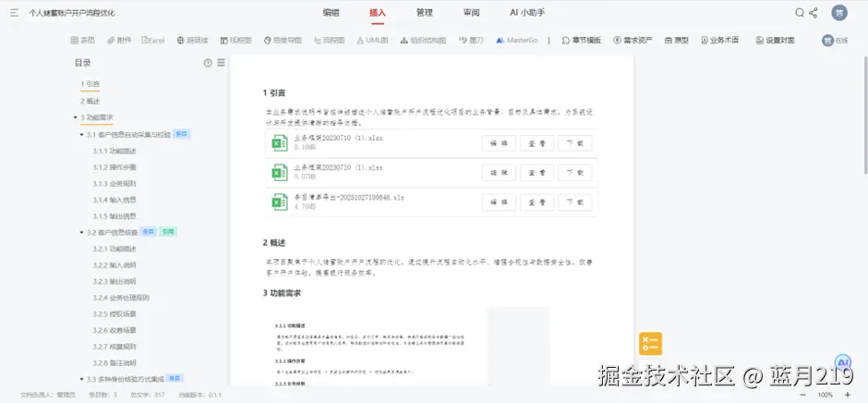Click the 在线 online users badge
Screen dimensions: 868x403
835,40
